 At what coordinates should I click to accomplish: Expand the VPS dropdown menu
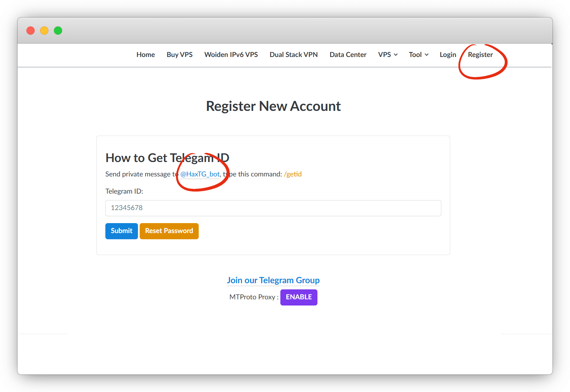(387, 55)
